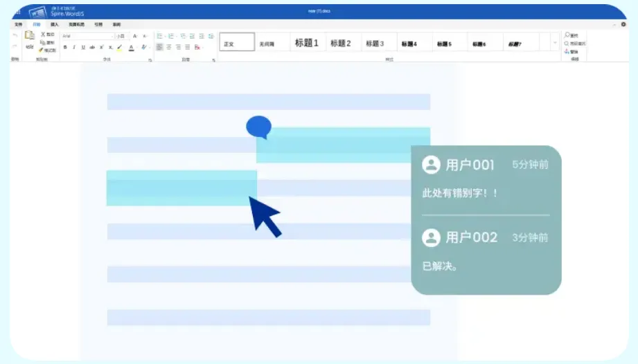
Task: Open the Arial font name dropdown
Action: point(87,36)
